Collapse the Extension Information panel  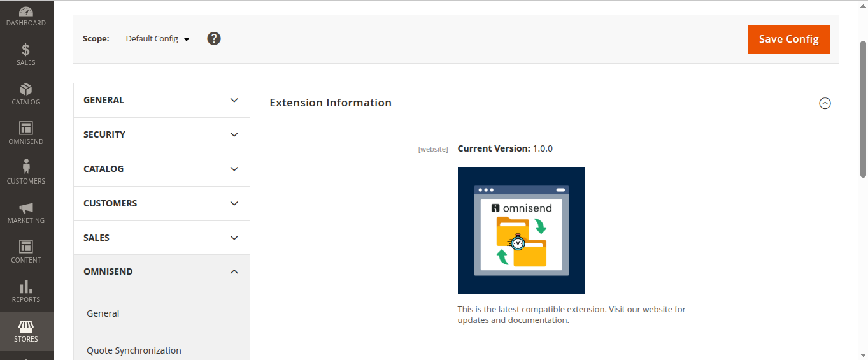(825, 103)
